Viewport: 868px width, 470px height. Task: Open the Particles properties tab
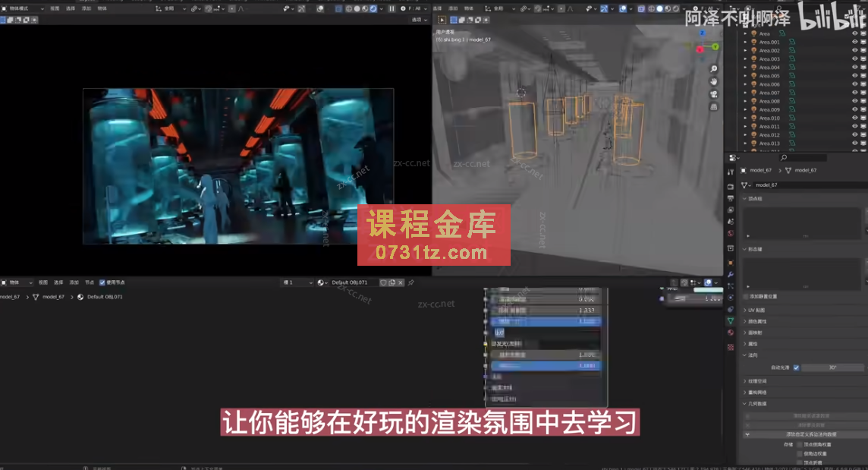click(x=731, y=286)
